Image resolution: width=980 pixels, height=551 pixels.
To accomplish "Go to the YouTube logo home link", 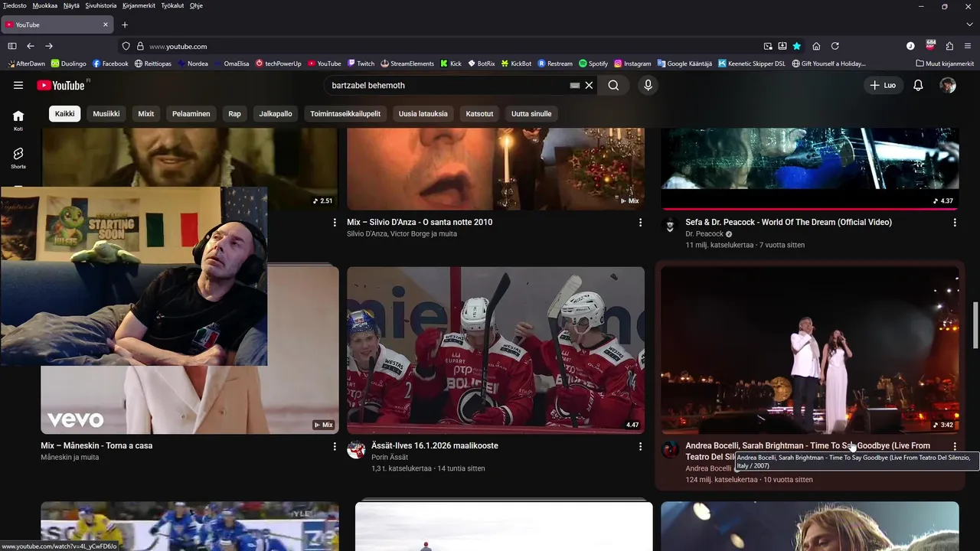I will click(x=60, y=85).
